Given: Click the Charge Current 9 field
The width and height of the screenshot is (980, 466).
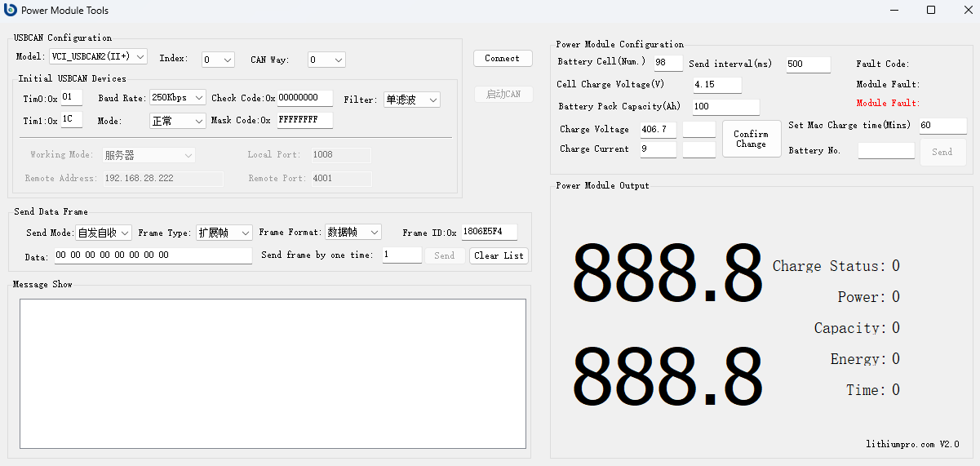Looking at the screenshot, I should tap(659, 149).
